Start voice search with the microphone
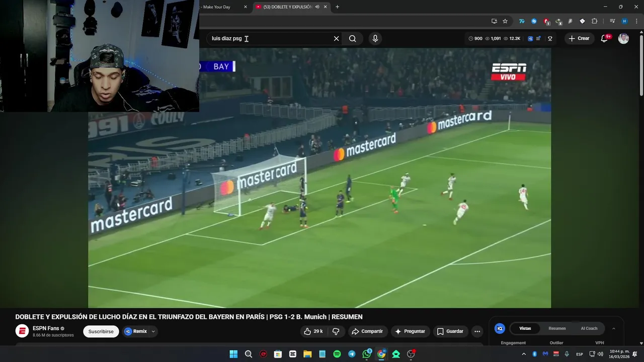 point(375,38)
